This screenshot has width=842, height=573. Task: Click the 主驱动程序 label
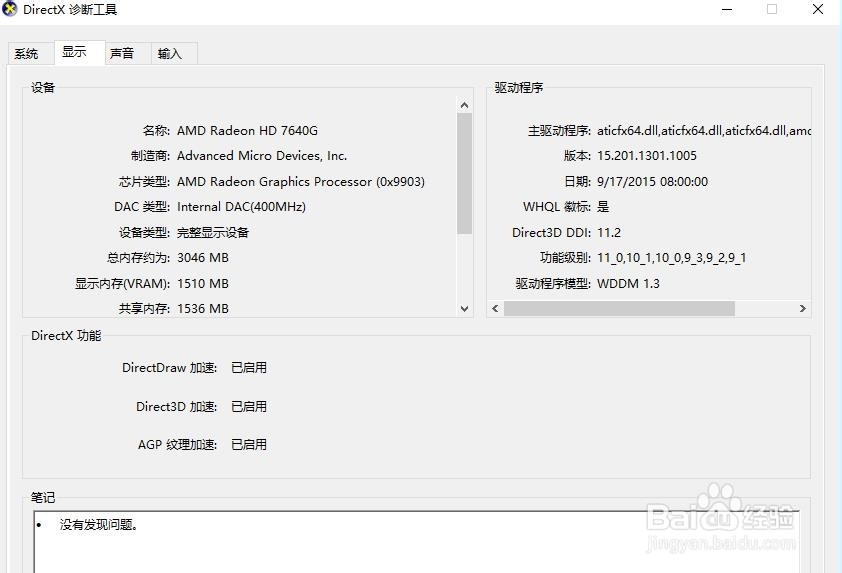[x=559, y=130]
